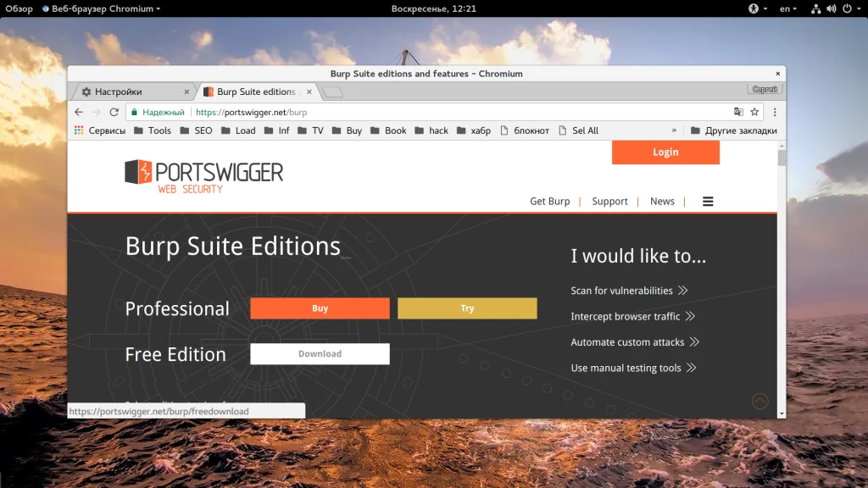Open the hack bookmark folder
This screenshot has width=868, height=488.
tap(431, 130)
